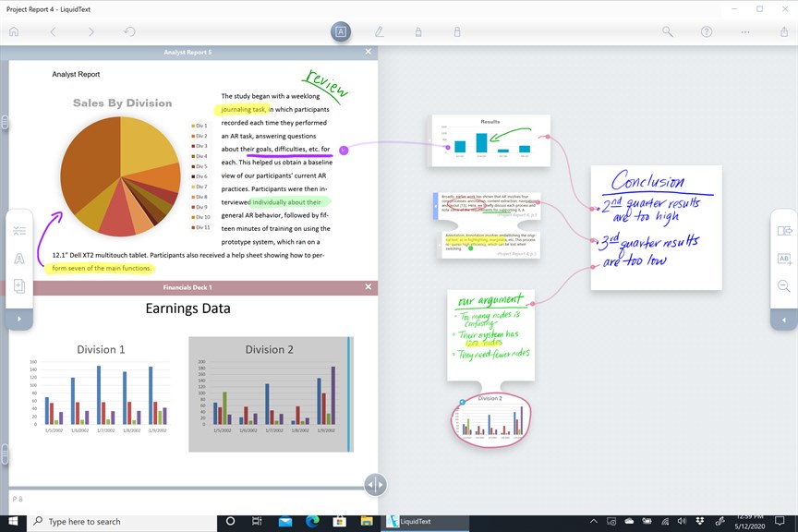
Task: Select the Analyst Report 5 header tab
Action: coord(187,52)
